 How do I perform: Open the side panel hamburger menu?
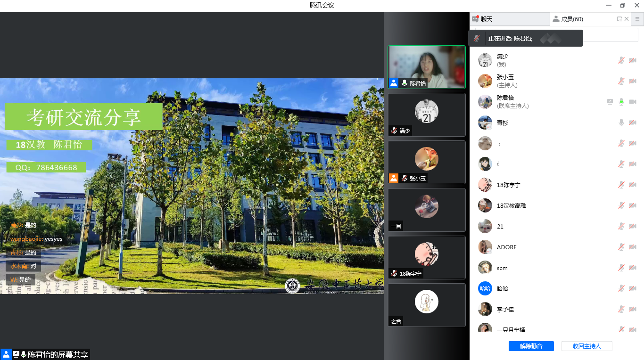pyautogui.click(x=637, y=19)
